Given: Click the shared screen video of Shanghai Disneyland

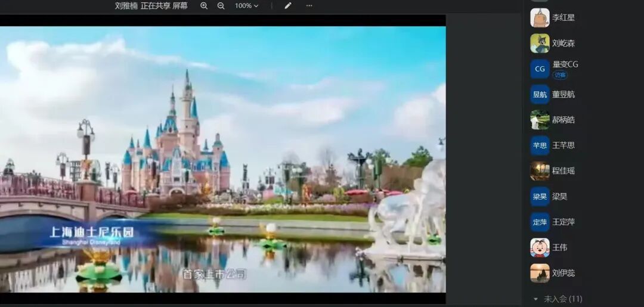Looking at the screenshot, I should pyautogui.click(x=222, y=159).
